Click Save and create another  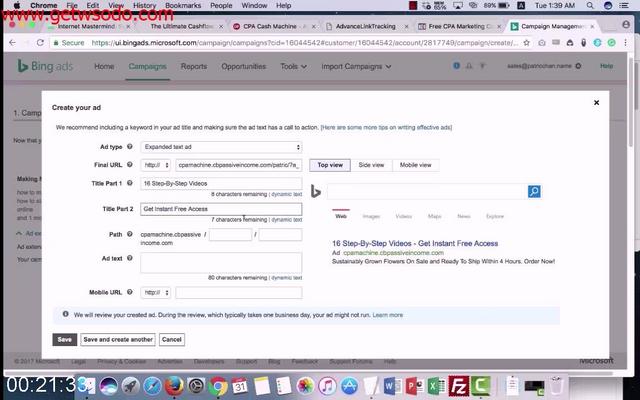(x=118, y=339)
